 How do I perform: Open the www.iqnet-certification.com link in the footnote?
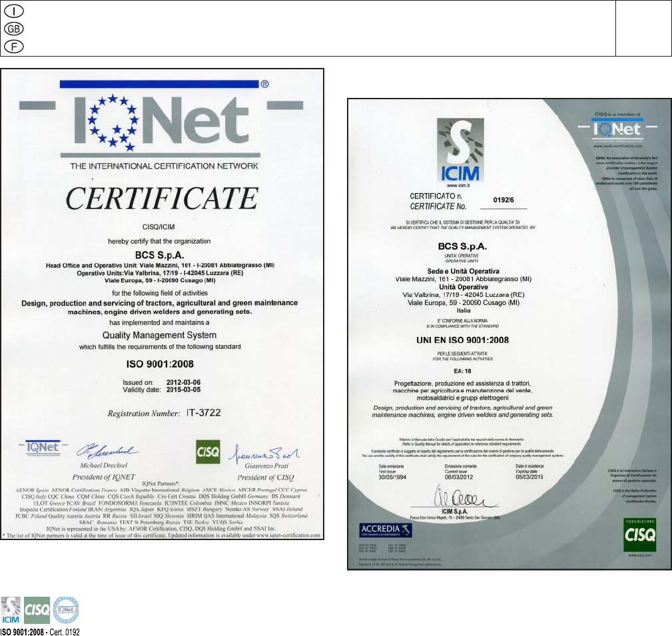[288, 535]
